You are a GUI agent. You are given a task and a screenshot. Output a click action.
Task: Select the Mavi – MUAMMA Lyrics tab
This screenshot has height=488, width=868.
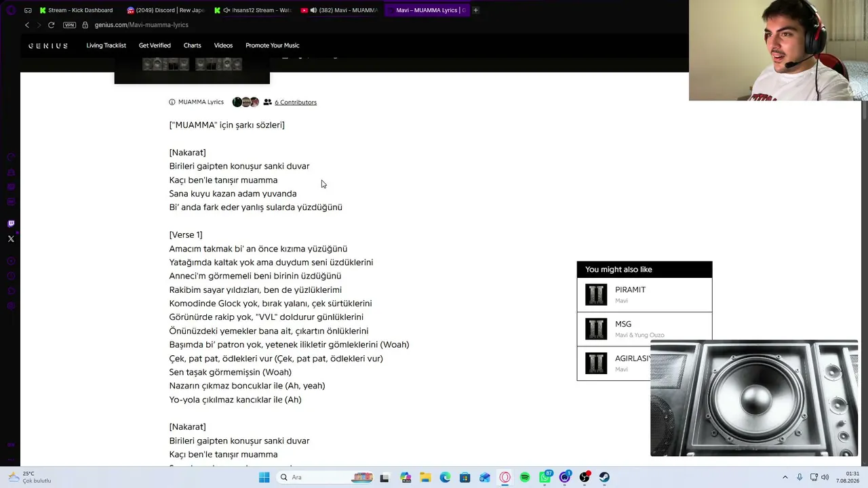click(427, 10)
